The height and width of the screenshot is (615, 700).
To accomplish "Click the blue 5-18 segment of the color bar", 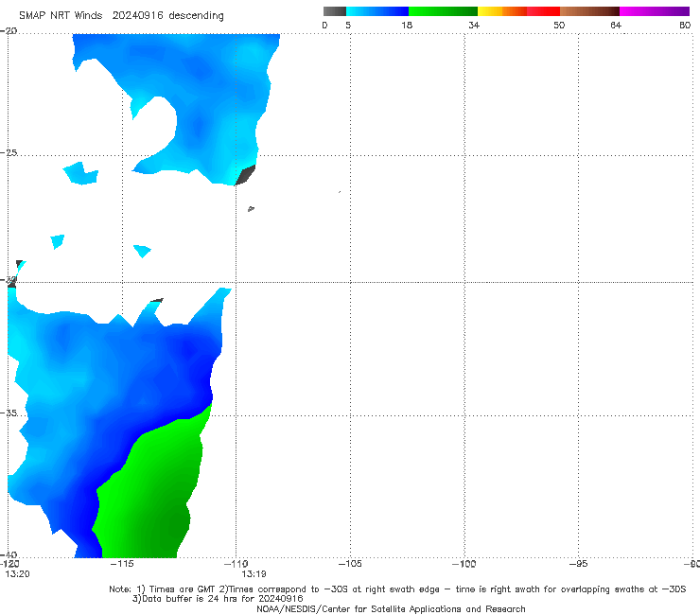I will (x=377, y=11).
